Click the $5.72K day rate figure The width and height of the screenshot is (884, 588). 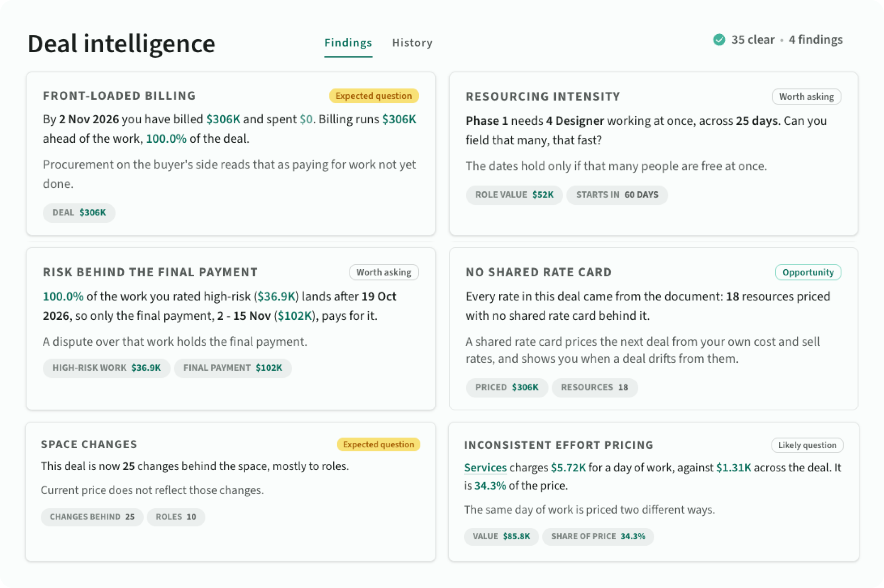click(568, 468)
